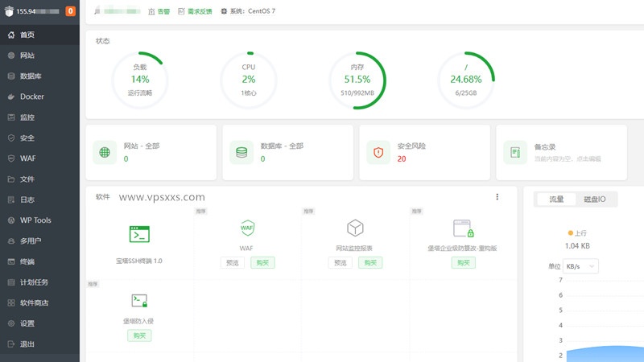
Task: Click the red shield icon on 安全风险 card
Action: 378,152
